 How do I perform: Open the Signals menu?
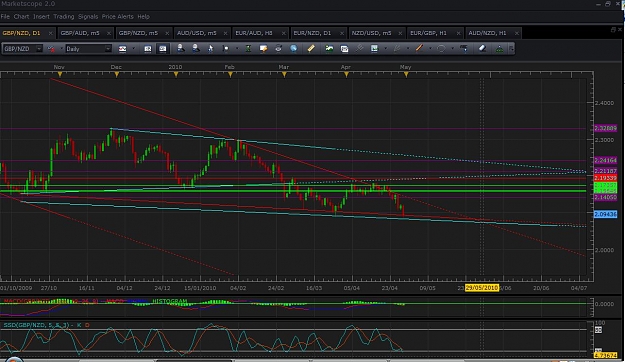88,16
